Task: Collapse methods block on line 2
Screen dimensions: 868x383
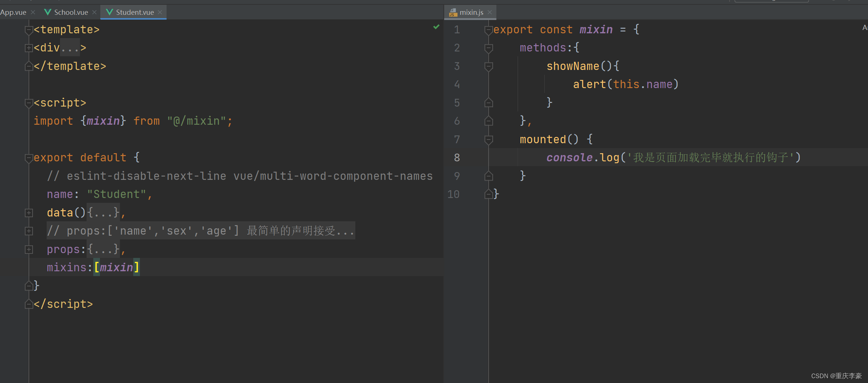Action: click(x=489, y=48)
